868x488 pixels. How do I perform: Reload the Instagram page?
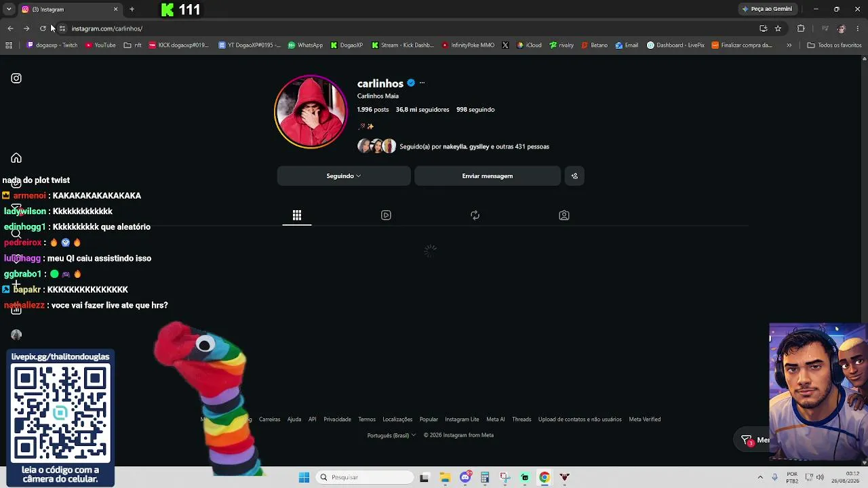click(x=43, y=28)
